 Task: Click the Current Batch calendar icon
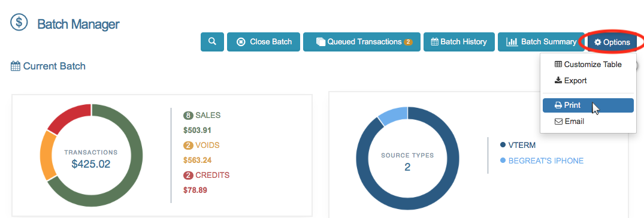click(x=15, y=66)
